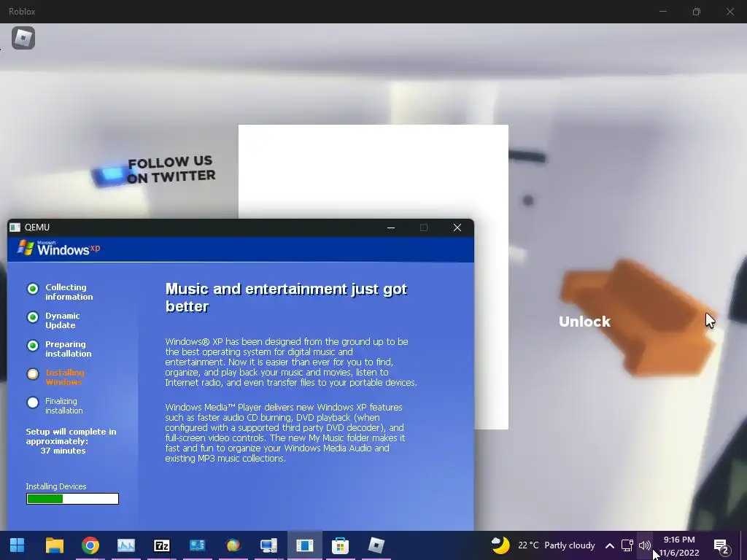Click the Installing Windows step bullet
This screenshot has width=747, height=560.
coord(33,374)
